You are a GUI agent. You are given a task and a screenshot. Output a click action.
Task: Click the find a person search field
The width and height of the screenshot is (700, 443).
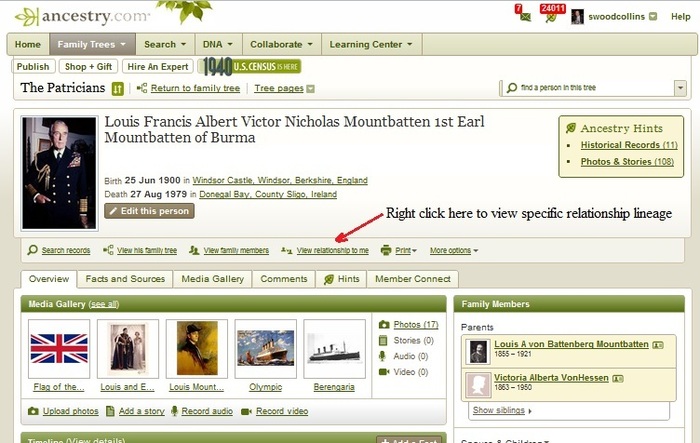(x=589, y=88)
